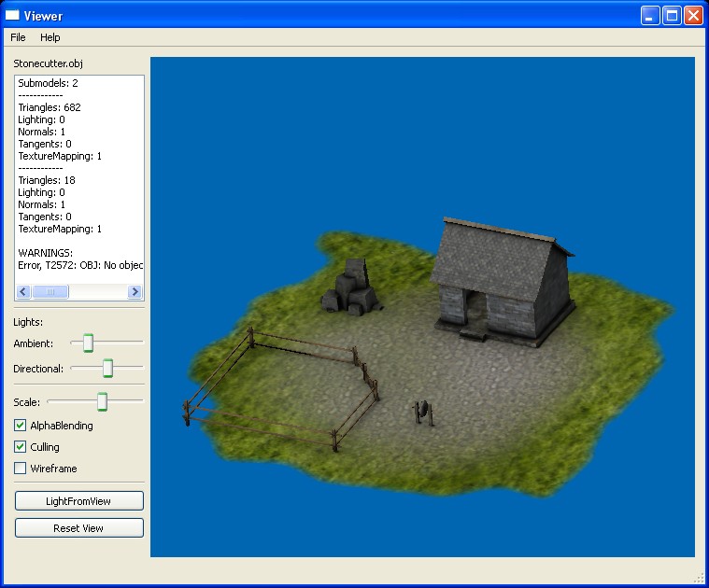The image size is (709, 588).
Task: Click the WARNINGS error line in info panel
Action: 80,265
